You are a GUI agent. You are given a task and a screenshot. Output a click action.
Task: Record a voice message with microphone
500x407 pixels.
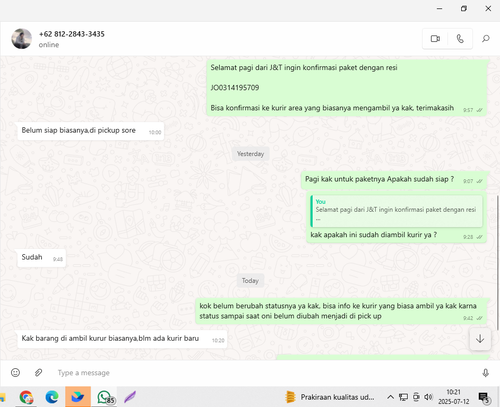pos(485,373)
